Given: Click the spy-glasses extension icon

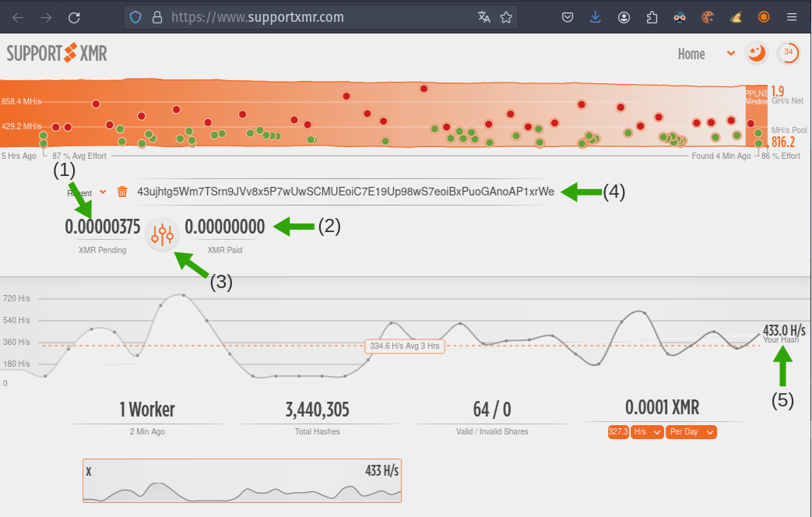Looking at the screenshot, I should [x=680, y=17].
